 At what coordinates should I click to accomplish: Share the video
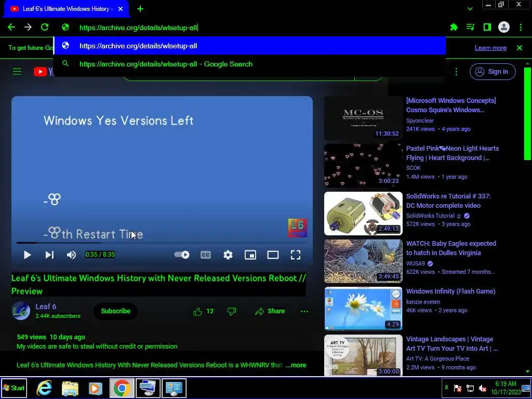pyautogui.click(x=270, y=312)
